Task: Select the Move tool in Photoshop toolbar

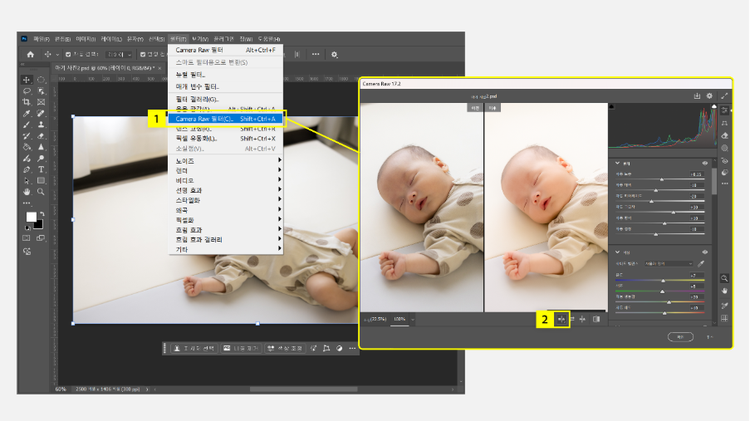Action: [x=26, y=80]
